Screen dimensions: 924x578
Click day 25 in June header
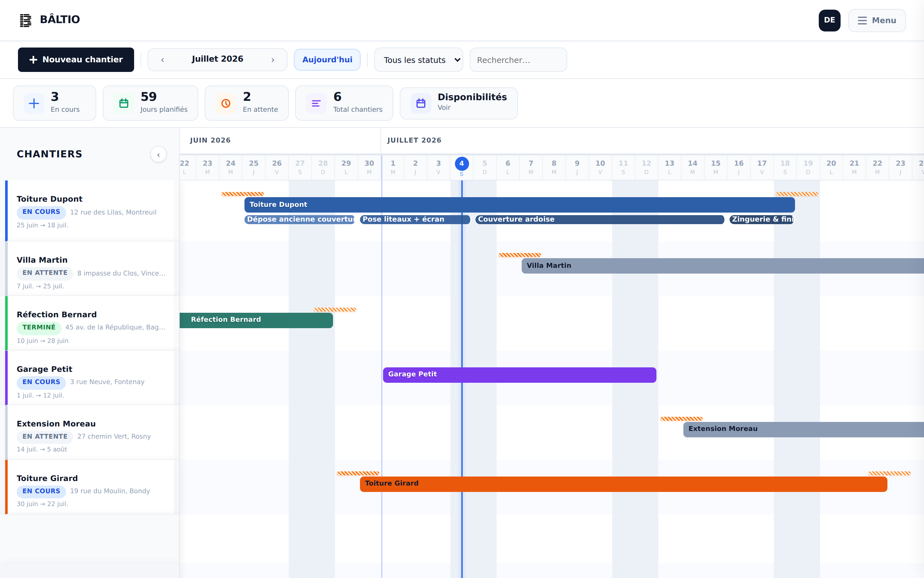click(253, 167)
